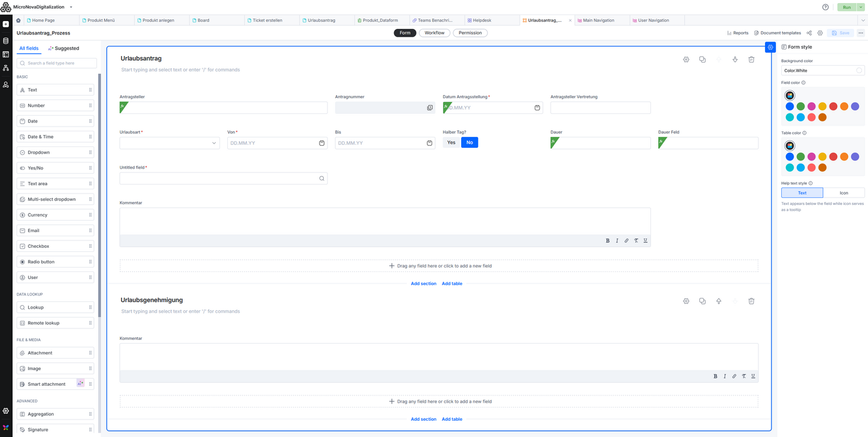The image size is (868, 437).
Task: Move Urlaubsgenehmigung section up
Action: [719, 301]
